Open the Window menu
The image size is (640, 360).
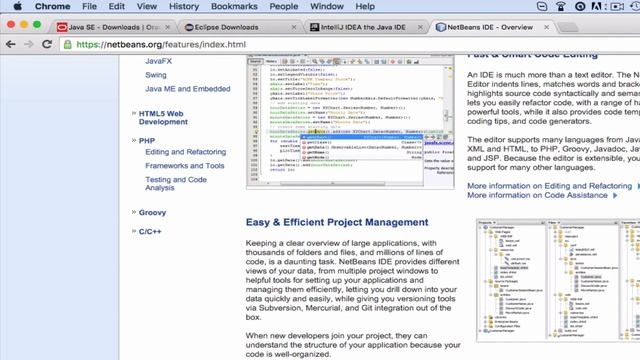(x=327, y=6)
